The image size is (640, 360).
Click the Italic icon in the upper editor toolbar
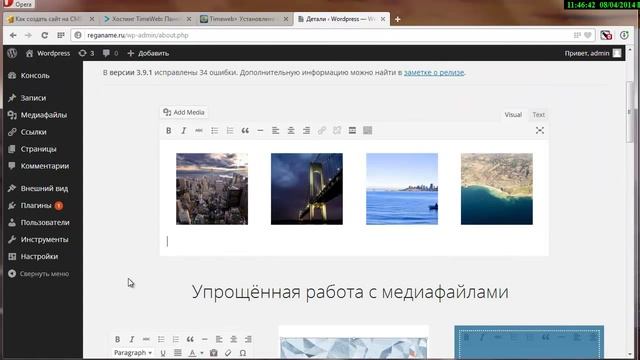184,131
